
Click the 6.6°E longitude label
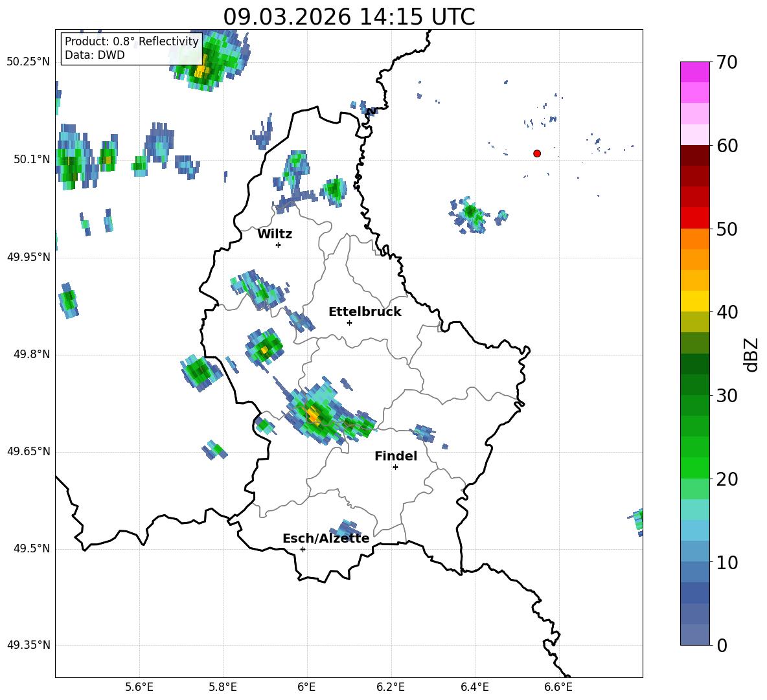(x=558, y=687)
